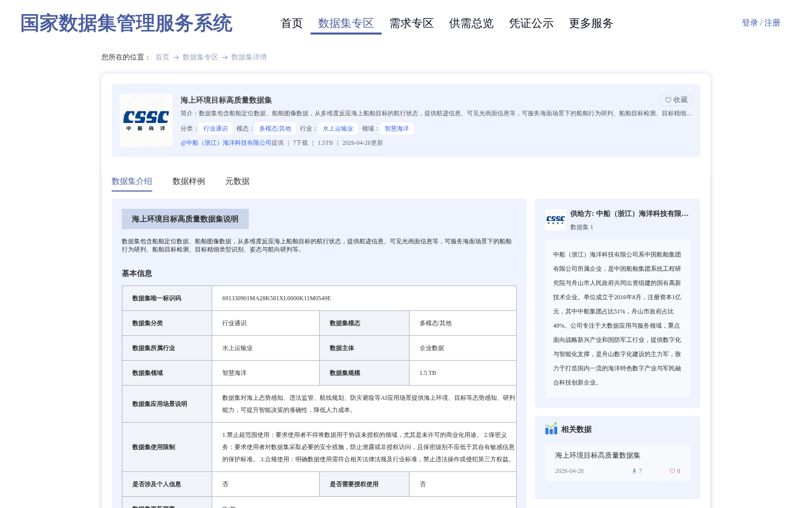The image size is (812, 508).
Task: Open the 首页 navigation item
Action: 291,23
